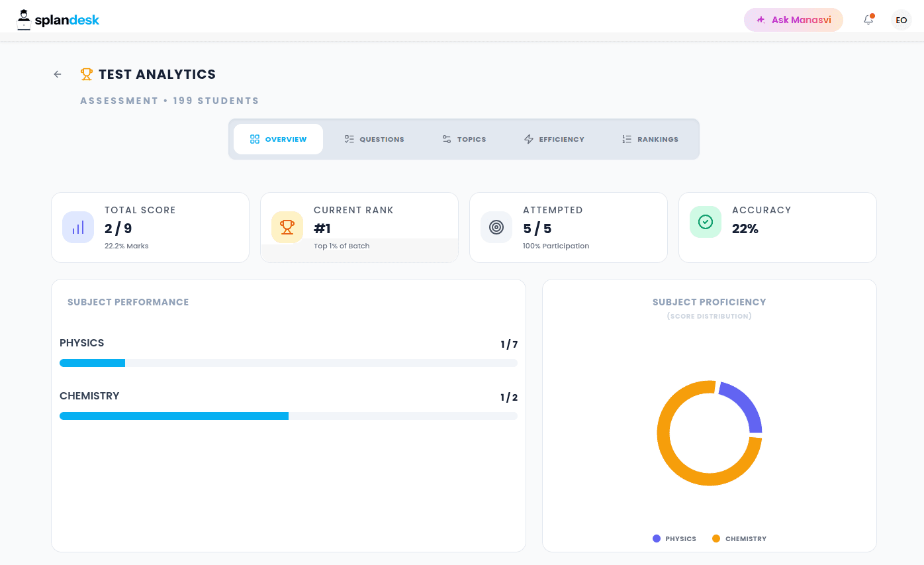
Task: Click the notification bell
Action: [x=868, y=20]
